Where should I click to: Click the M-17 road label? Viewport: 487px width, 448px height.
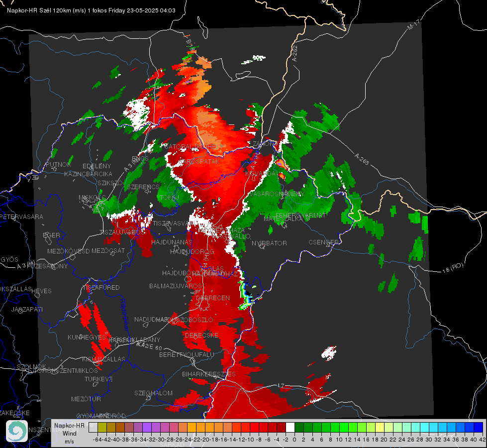pos(413,25)
